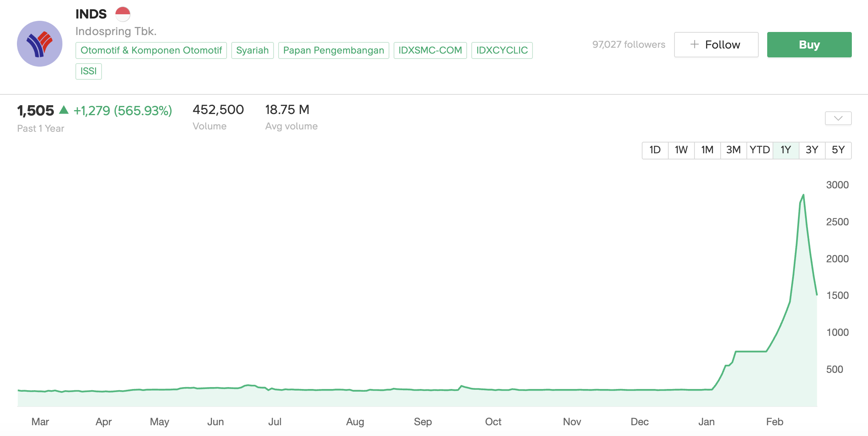Switch to 3M chart range
Image resolution: width=868 pixels, height=436 pixels.
click(733, 150)
